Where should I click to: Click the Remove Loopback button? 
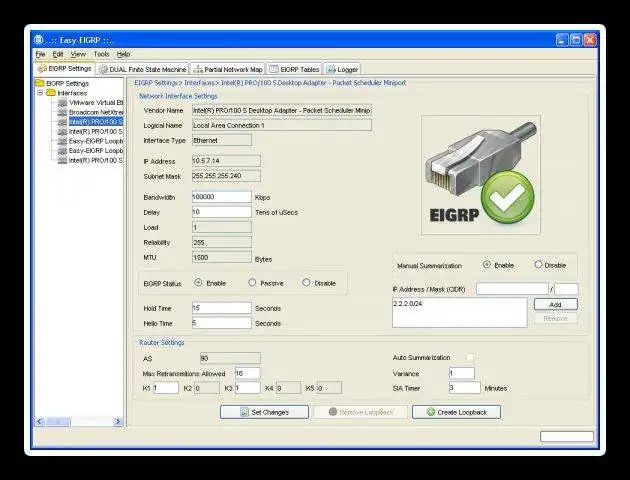360,412
